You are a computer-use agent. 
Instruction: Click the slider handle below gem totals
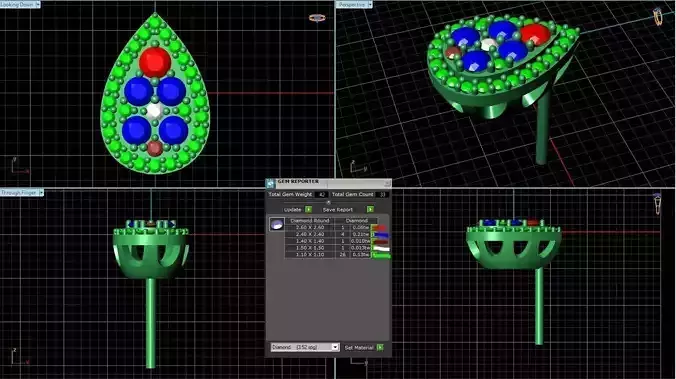tap(329, 202)
